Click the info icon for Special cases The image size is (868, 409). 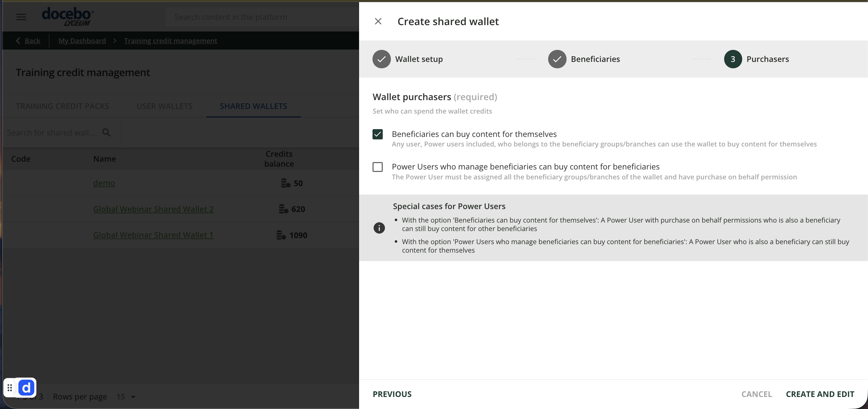tap(379, 228)
